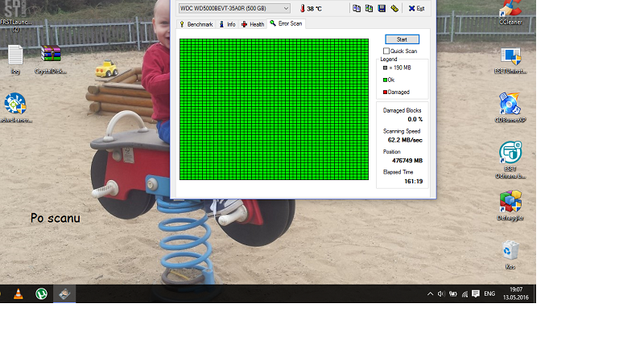Open the CrystalDisk archive on desktop
644x361 pixels.
click(x=51, y=57)
